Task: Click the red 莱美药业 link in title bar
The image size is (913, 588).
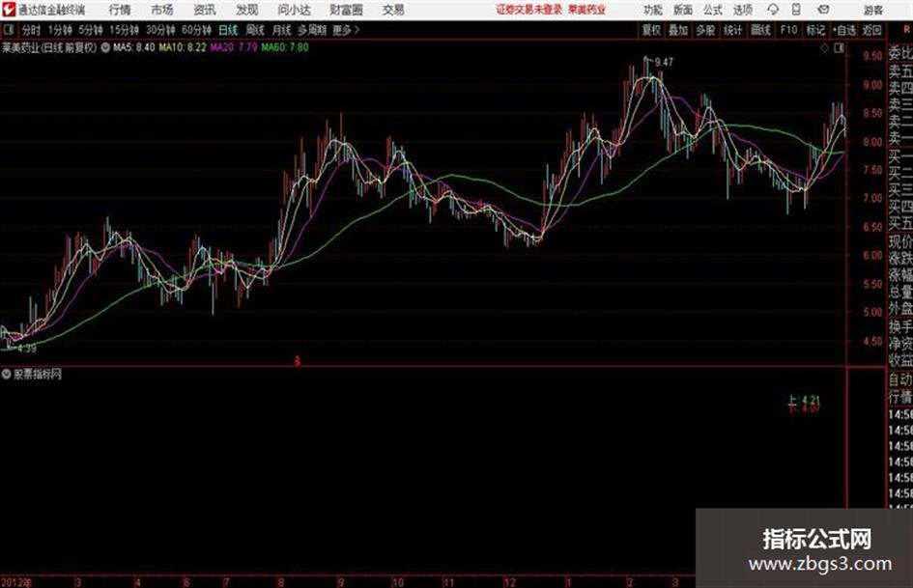Action: coord(587,10)
